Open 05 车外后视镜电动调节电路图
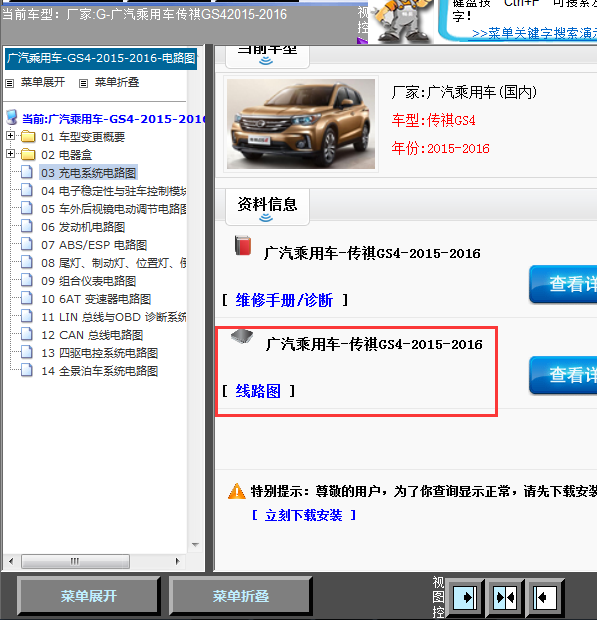Screen dimensions: 597x620 (113, 209)
